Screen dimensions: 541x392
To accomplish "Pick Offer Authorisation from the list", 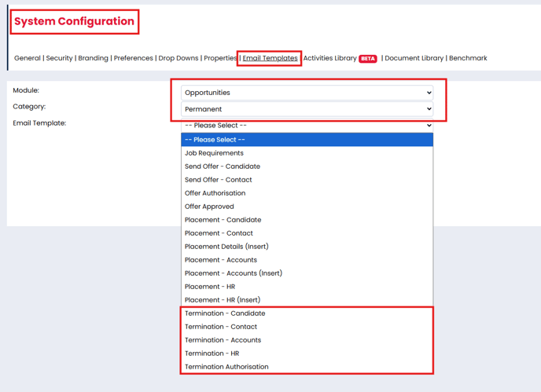I will (215, 193).
